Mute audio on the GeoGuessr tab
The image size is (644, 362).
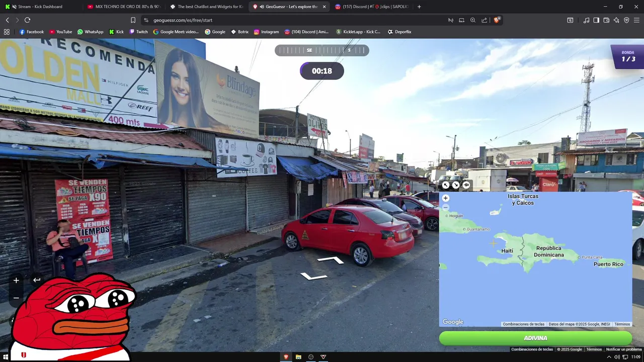pyautogui.click(x=262, y=7)
